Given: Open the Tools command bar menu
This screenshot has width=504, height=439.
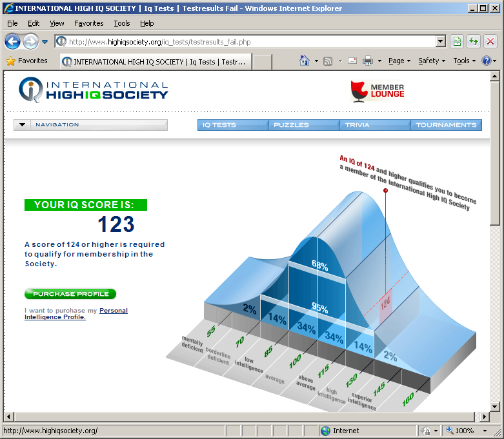Looking at the screenshot, I should pyautogui.click(x=464, y=61).
